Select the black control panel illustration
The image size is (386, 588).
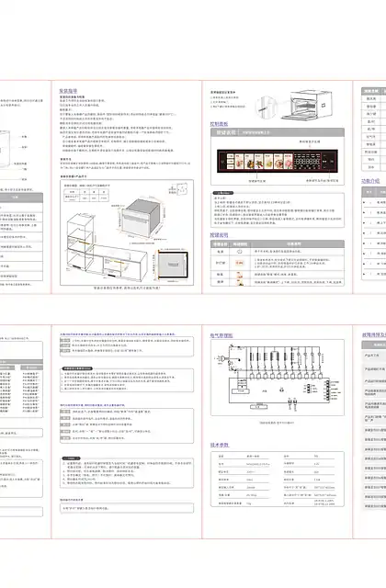point(278,162)
